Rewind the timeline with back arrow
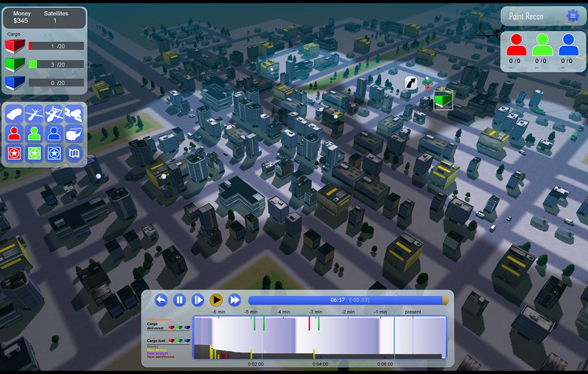 [161, 300]
